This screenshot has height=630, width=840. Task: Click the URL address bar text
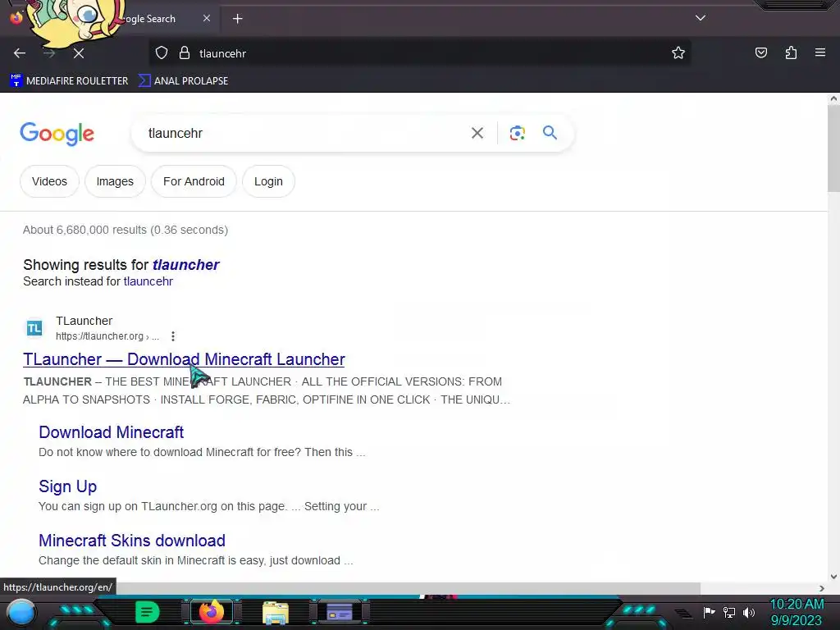(222, 53)
